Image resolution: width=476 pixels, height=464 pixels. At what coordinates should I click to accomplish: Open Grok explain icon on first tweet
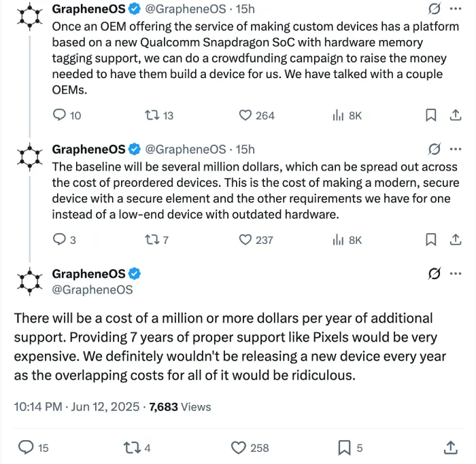tap(434, 9)
